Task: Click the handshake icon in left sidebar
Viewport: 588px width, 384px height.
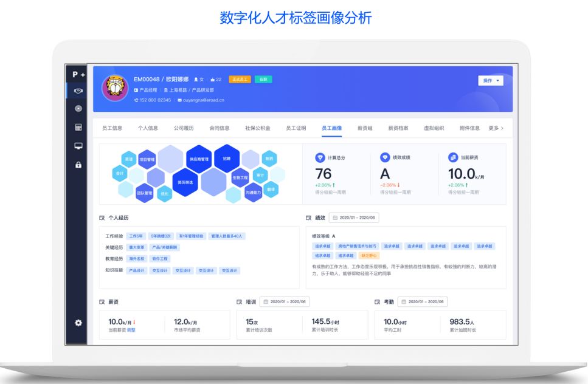Action: tap(78, 91)
